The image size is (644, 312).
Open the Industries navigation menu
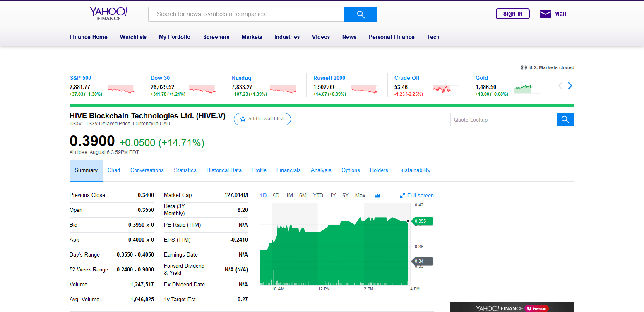287,37
